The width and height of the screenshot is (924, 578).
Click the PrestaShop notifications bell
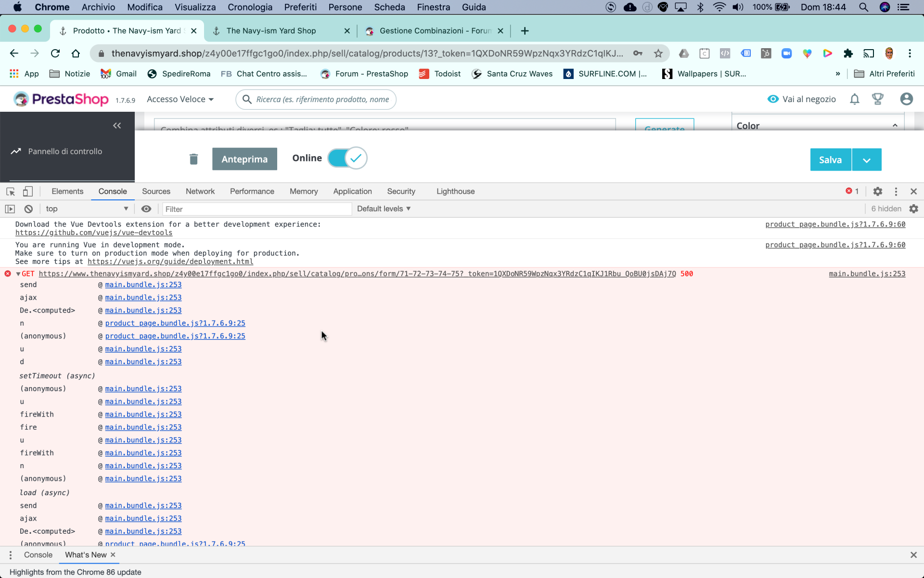click(854, 99)
